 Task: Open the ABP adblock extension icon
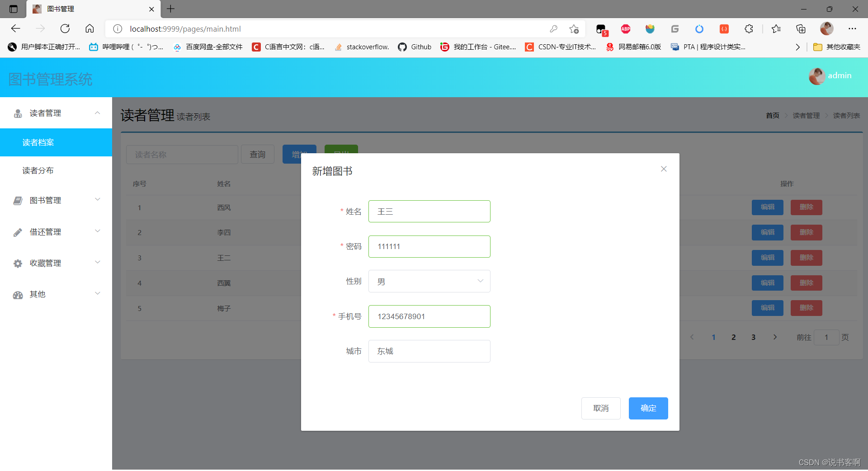tap(626, 29)
